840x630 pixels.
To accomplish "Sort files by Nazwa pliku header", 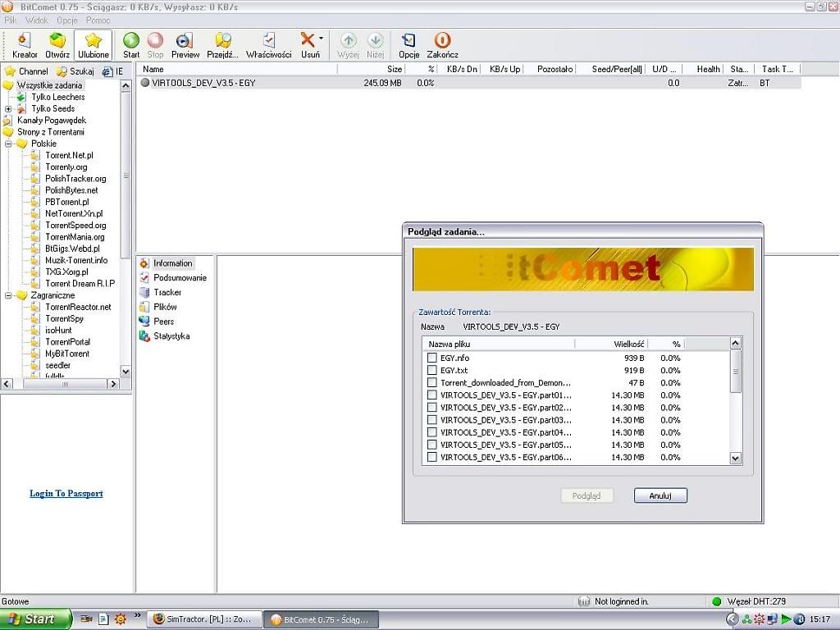I will click(499, 344).
